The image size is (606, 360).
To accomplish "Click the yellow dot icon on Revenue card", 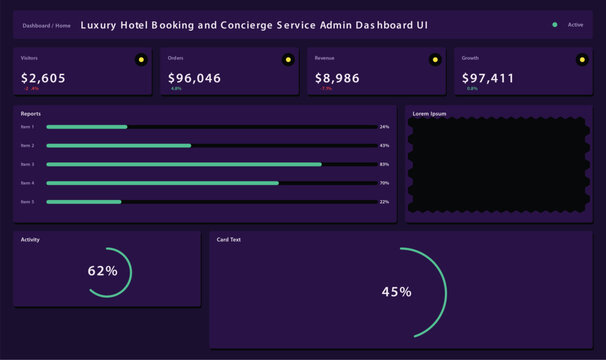I will coord(435,60).
